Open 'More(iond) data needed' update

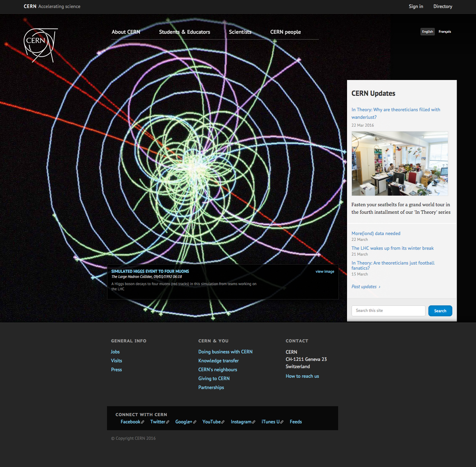[376, 233]
